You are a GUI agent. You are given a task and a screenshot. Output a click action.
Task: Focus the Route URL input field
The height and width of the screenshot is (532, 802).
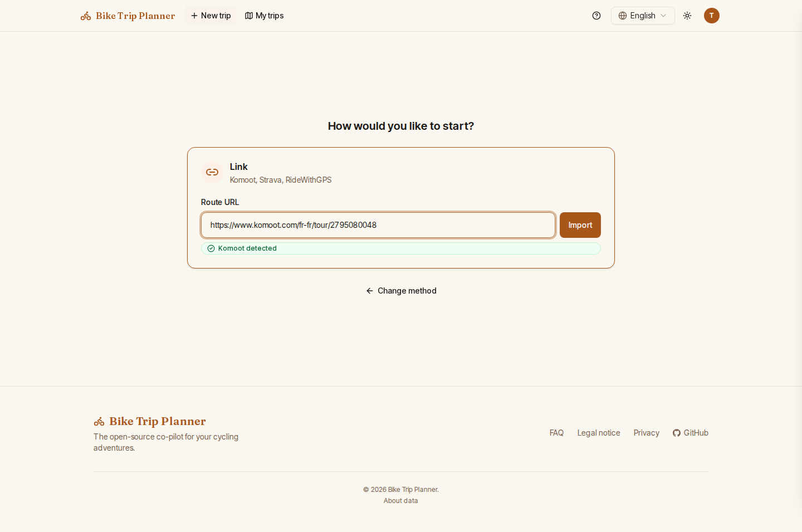[378, 225]
